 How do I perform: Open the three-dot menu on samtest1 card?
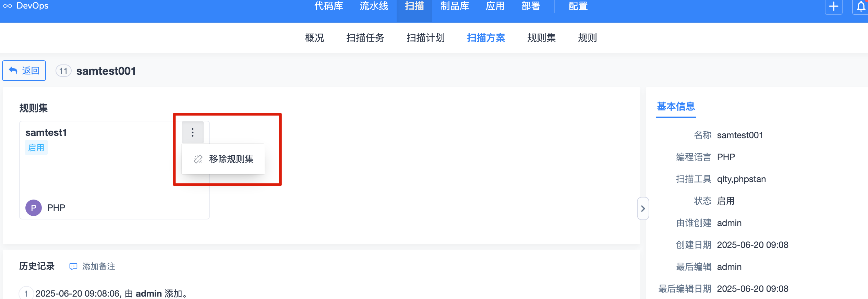tap(193, 132)
